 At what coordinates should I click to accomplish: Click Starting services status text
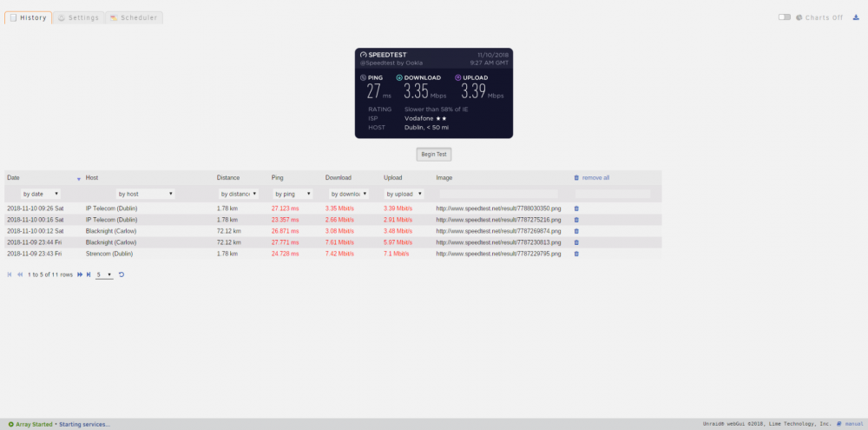(x=85, y=425)
